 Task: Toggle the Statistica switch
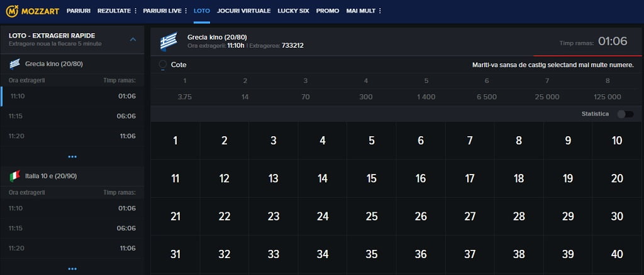click(x=626, y=114)
